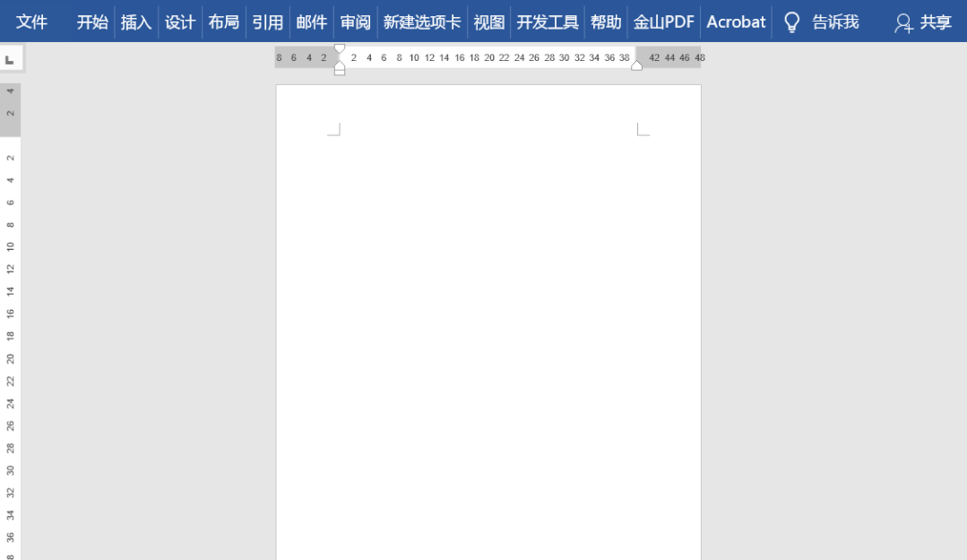Image resolution: width=967 pixels, height=560 pixels.
Task: Open the 引用 tab
Action: [268, 22]
